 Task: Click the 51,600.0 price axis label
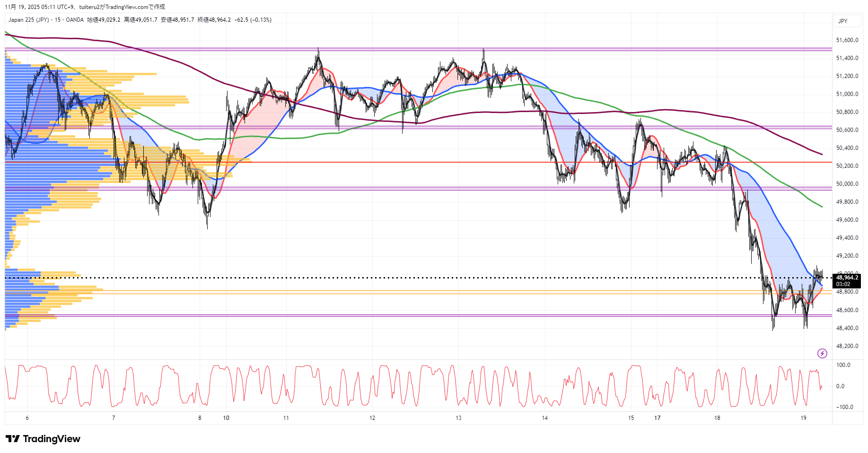pyautogui.click(x=847, y=40)
